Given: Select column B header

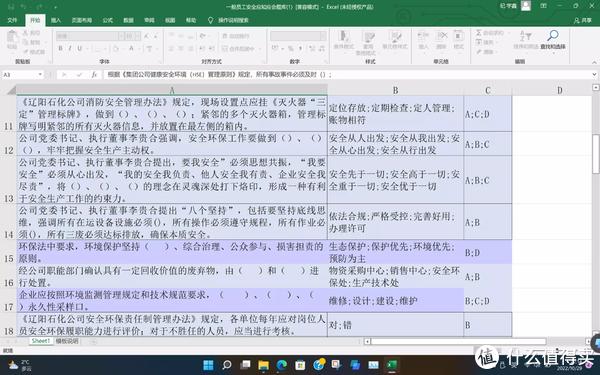Looking at the screenshot, I should [x=395, y=90].
